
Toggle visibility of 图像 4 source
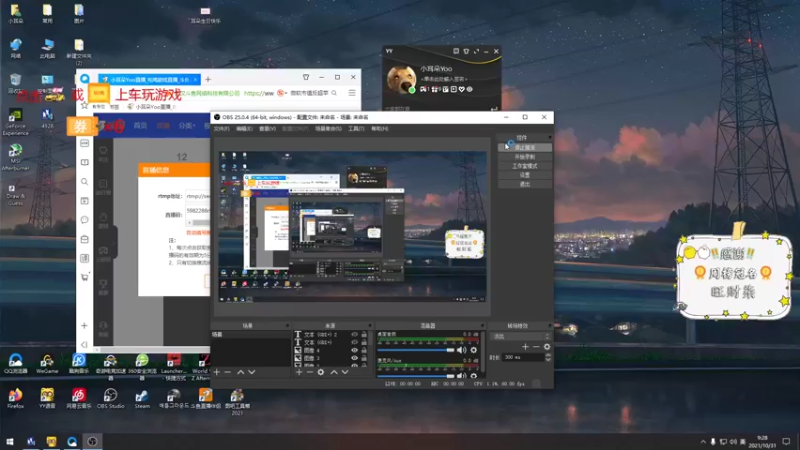[x=355, y=351]
